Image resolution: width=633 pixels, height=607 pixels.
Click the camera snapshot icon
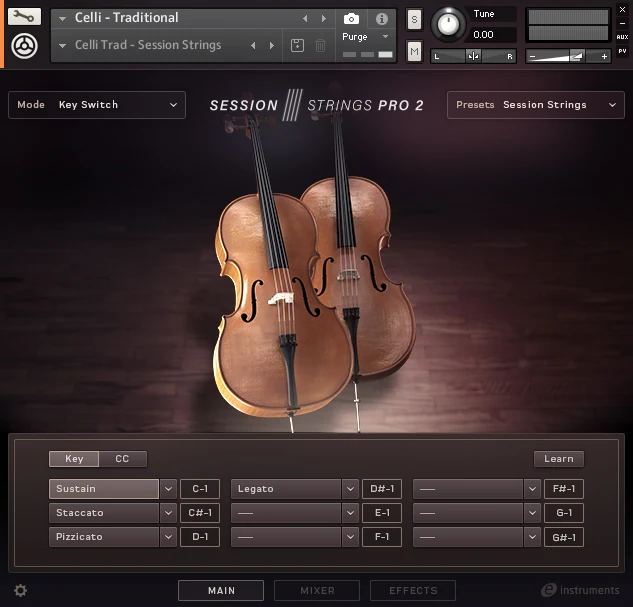coord(352,19)
